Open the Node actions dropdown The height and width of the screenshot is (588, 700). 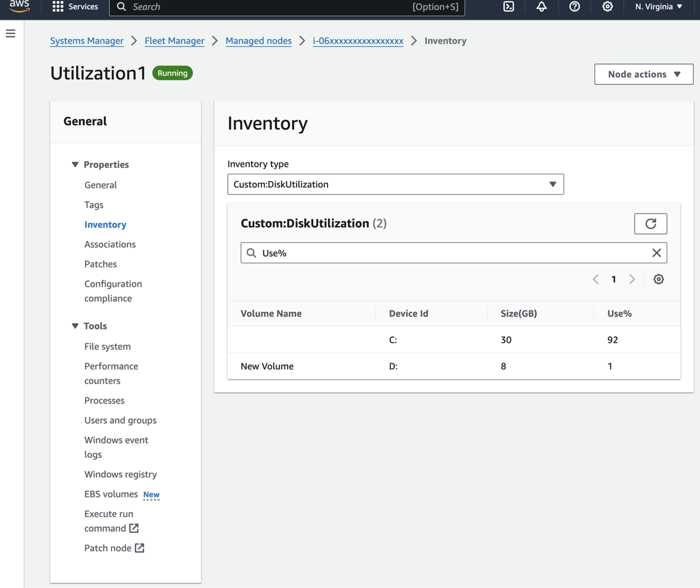[x=644, y=74]
